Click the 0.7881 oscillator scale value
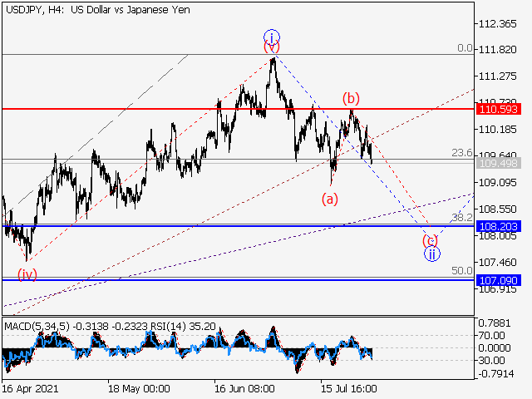The image size is (532, 399). coord(495,323)
